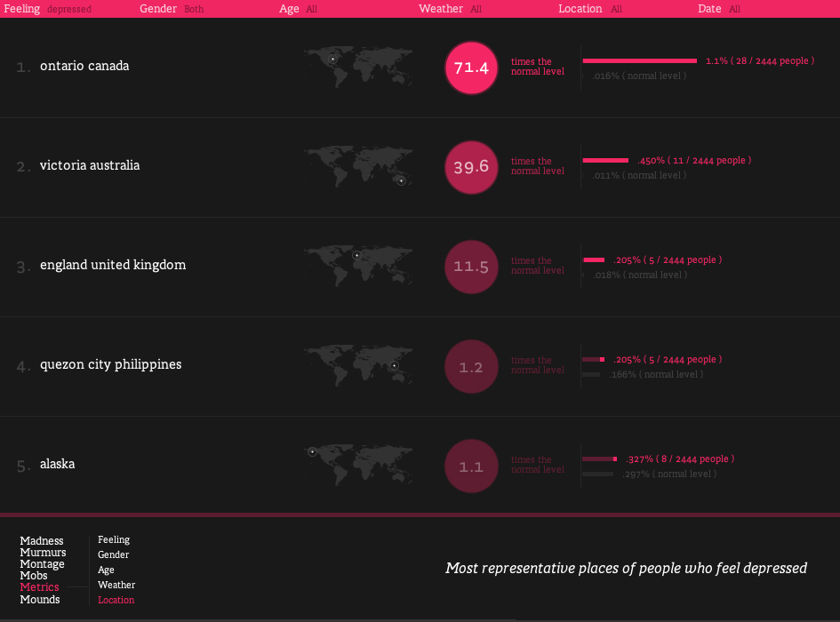This screenshot has width=840, height=622.
Task: Click the 39.6 circle for Victoria Australia
Action: [471, 167]
